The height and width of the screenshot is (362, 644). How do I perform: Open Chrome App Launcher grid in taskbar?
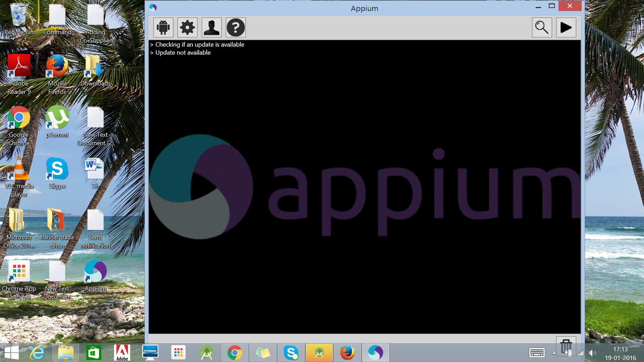(x=178, y=353)
